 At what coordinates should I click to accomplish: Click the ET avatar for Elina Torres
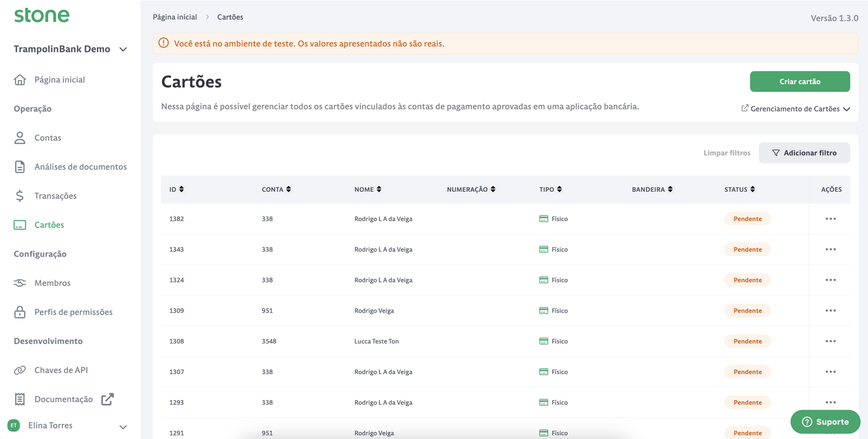click(13, 425)
